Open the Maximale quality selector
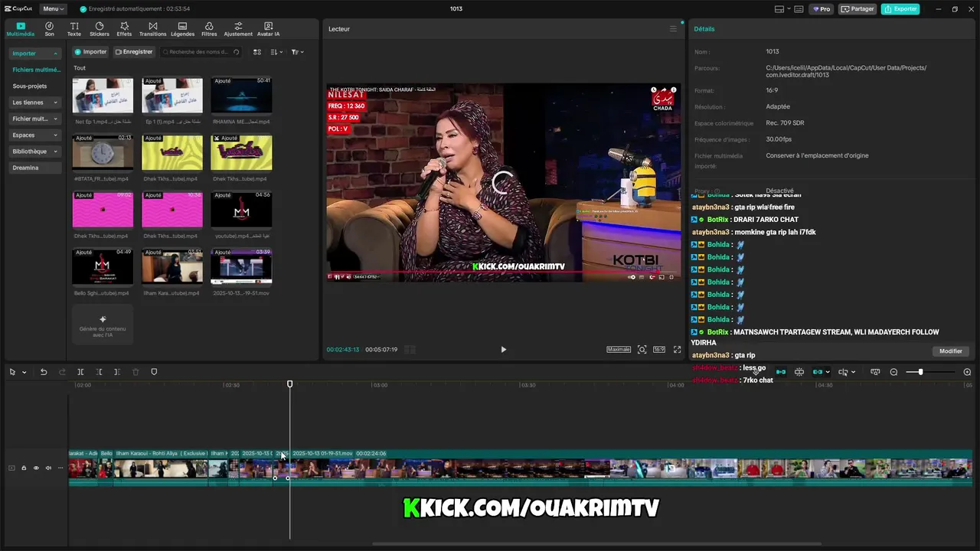Screen dimensions: 980x551 pos(619,350)
